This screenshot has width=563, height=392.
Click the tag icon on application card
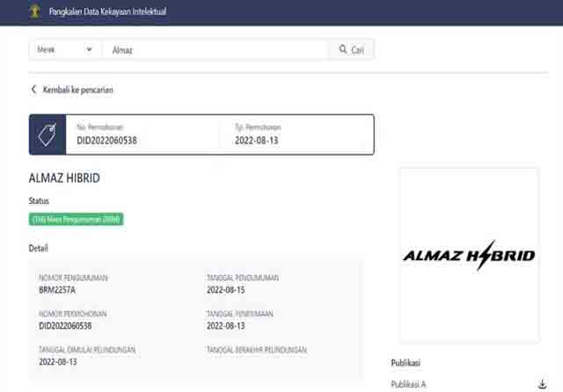pyautogui.click(x=48, y=134)
